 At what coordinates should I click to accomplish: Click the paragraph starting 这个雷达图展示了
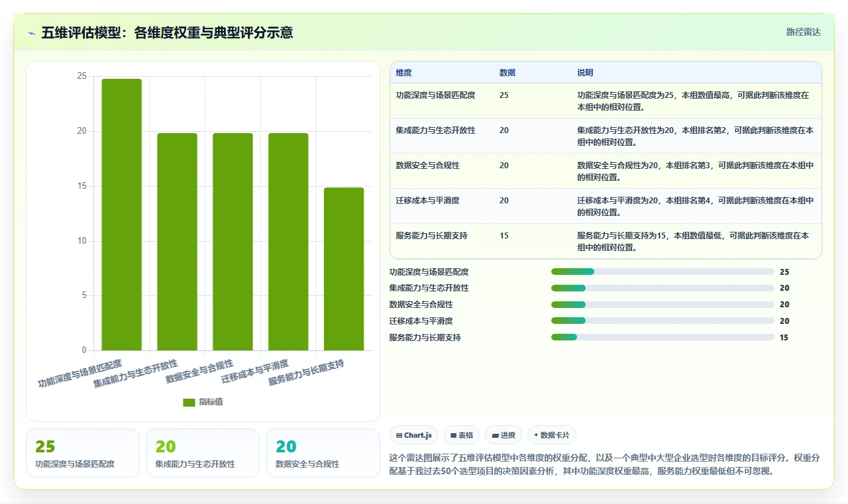coord(605,465)
